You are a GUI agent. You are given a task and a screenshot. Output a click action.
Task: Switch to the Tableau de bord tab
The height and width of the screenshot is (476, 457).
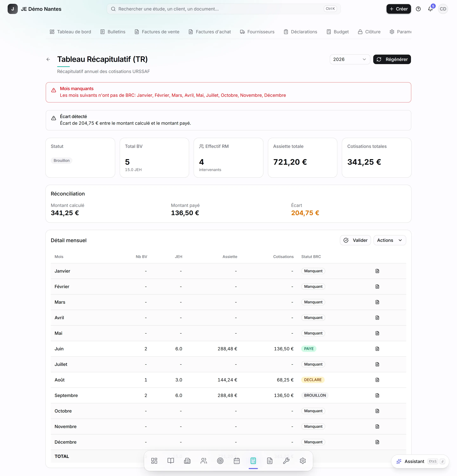pyautogui.click(x=70, y=32)
